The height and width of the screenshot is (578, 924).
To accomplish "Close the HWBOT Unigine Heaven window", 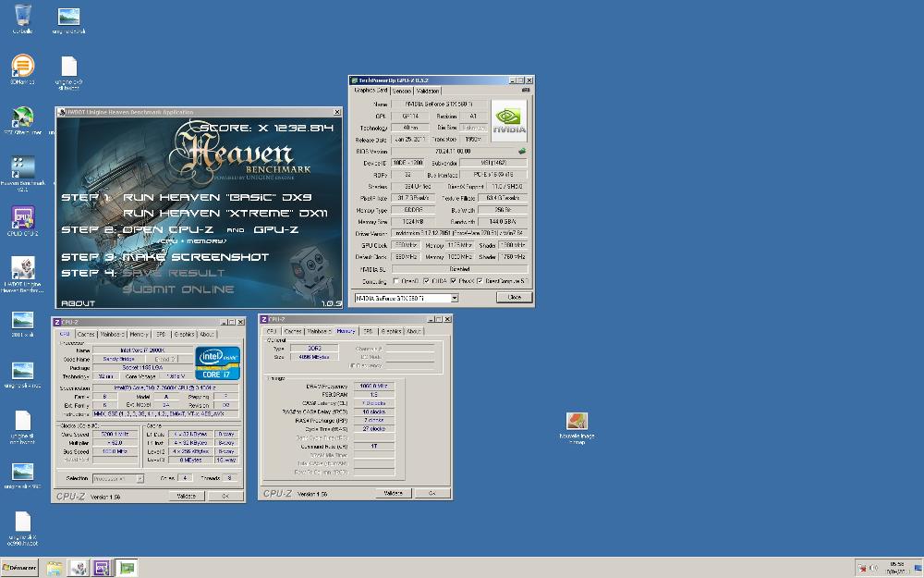I will [x=337, y=112].
